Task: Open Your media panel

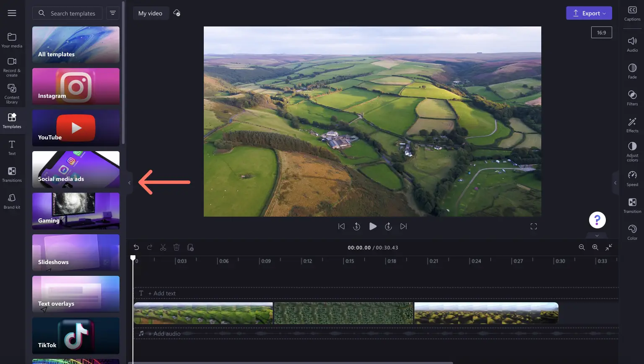Action: pos(12,40)
